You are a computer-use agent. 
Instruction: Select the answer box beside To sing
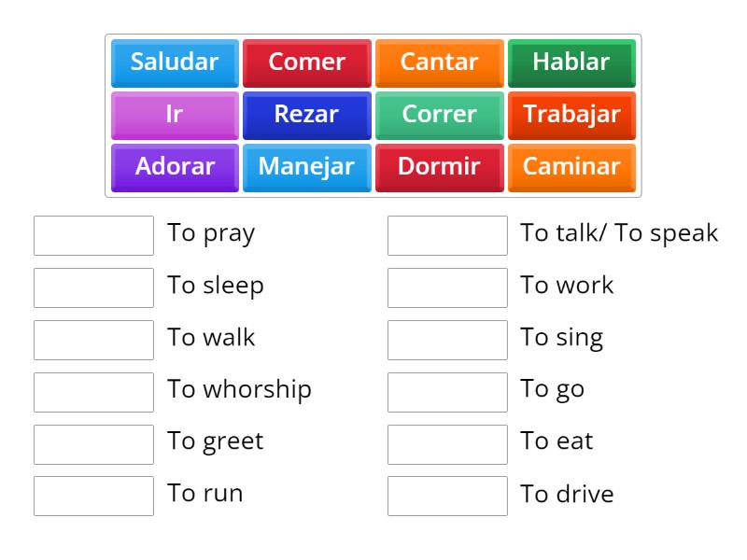click(x=447, y=340)
